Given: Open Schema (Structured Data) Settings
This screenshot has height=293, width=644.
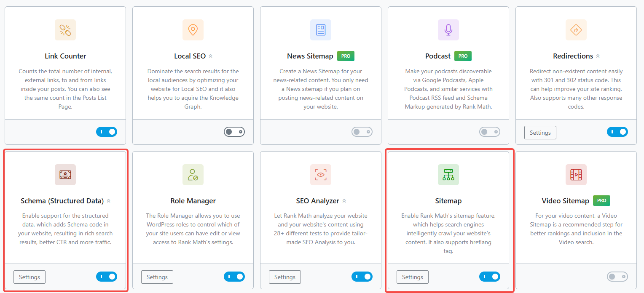Looking at the screenshot, I should coord(29,277).
